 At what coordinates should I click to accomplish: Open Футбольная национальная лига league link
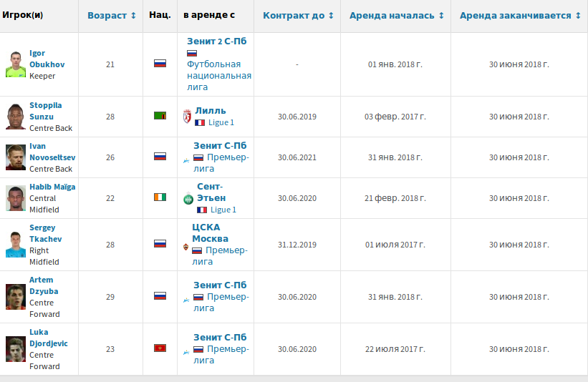218,75
